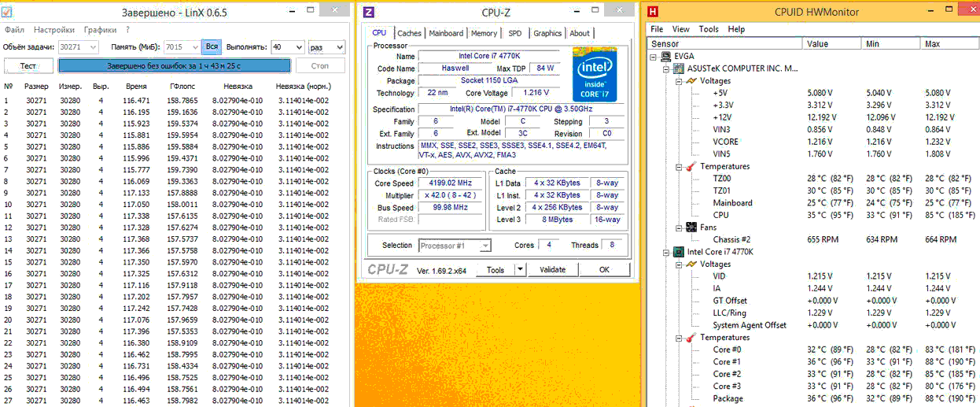
Task: Click the OK button in CPU-Z
Action: [604, 269]
